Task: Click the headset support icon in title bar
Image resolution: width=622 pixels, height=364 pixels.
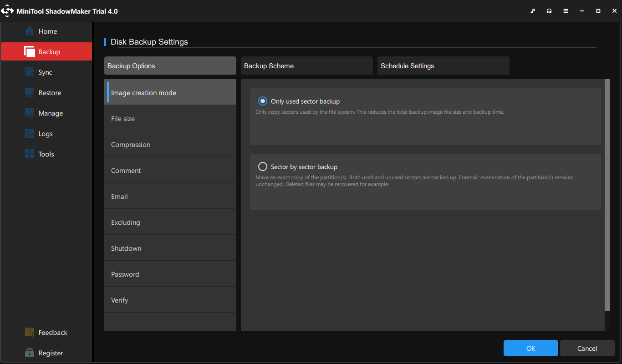Action: tap(549, 11)
